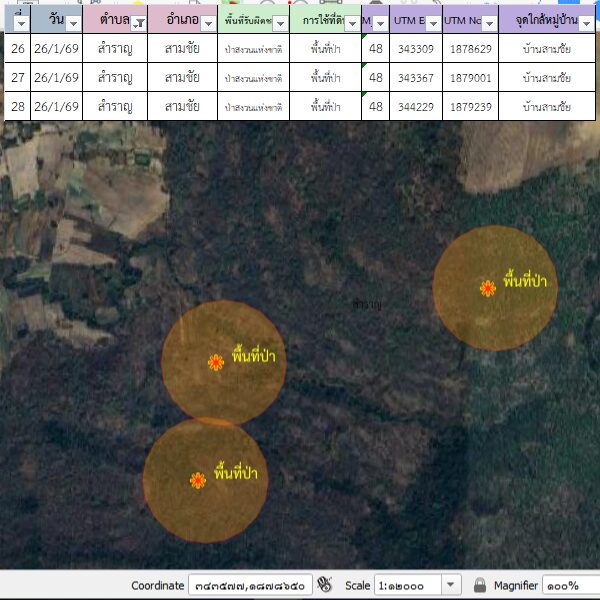Select cell with UTM E value 343367
Viewport: 600px width, 600px height.
[415, 77]
